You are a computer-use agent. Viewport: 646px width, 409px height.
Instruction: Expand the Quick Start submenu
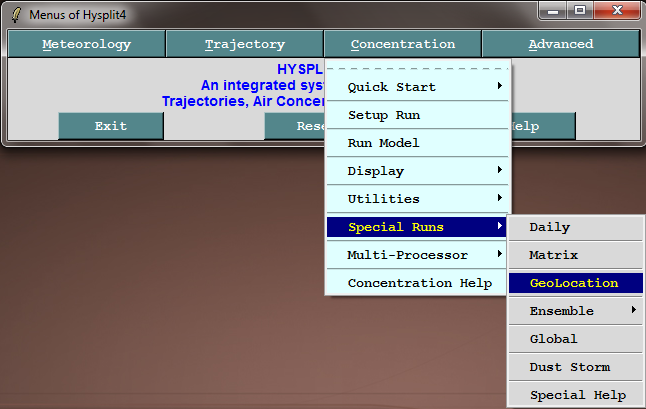pos(417,86)
